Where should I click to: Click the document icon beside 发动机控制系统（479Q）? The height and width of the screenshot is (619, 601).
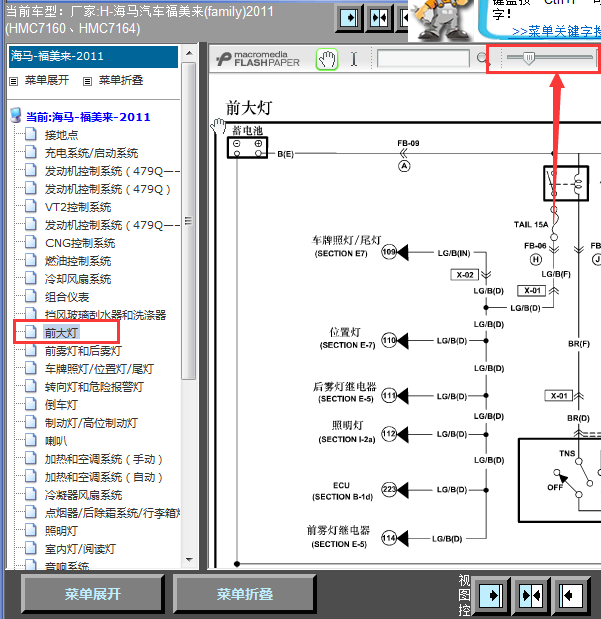(31, 189)
